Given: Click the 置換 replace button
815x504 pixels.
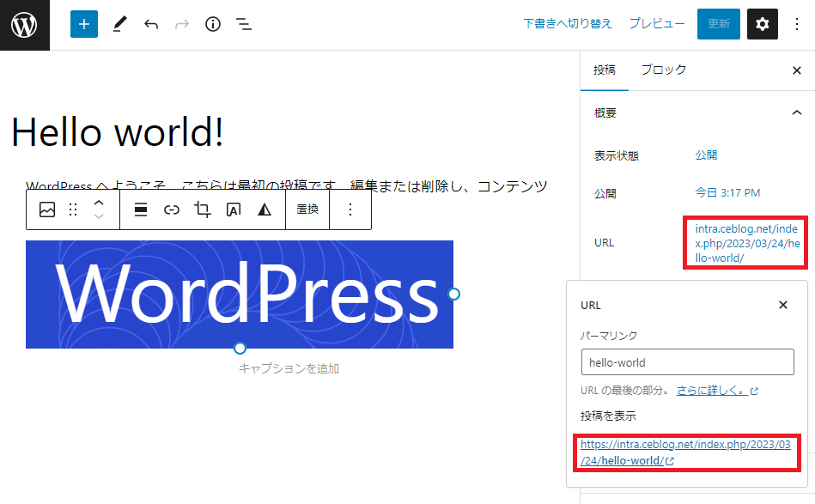Looking at the screenshot, I should click(x=307, y=209).
